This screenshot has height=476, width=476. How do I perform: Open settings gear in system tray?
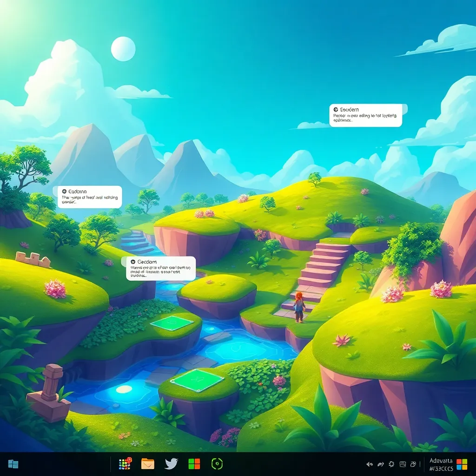391,464
